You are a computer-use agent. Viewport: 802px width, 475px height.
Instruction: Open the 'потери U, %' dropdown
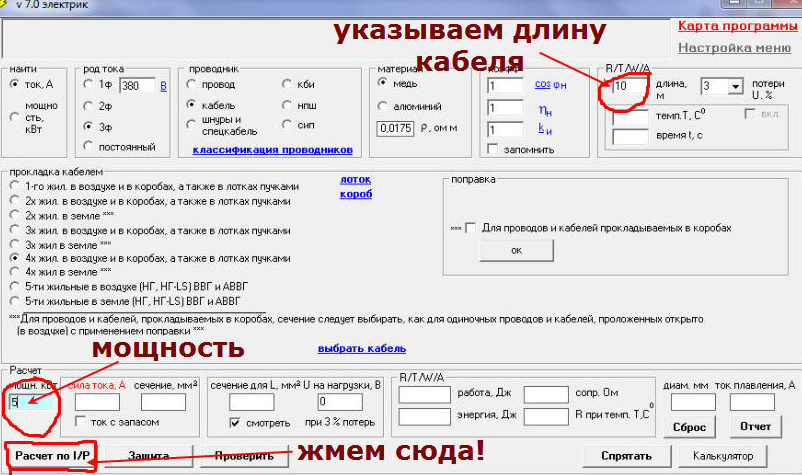point(736,86)
